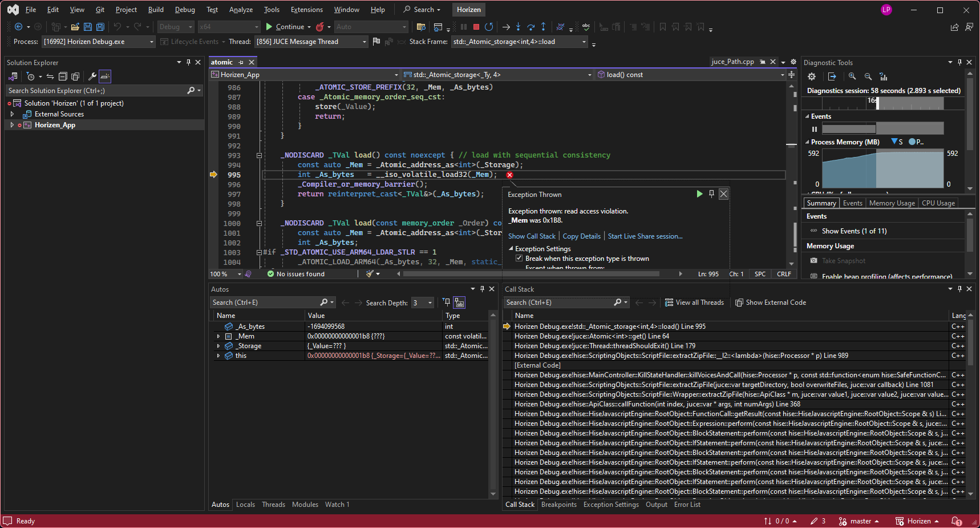
Task: Open the Extensions menu
Action: tap(307, 10)
